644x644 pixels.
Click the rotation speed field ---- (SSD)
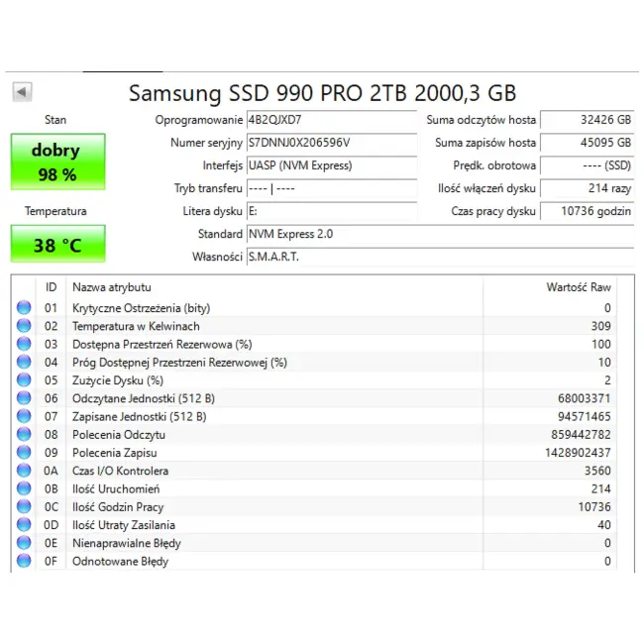tap(587, 165)
